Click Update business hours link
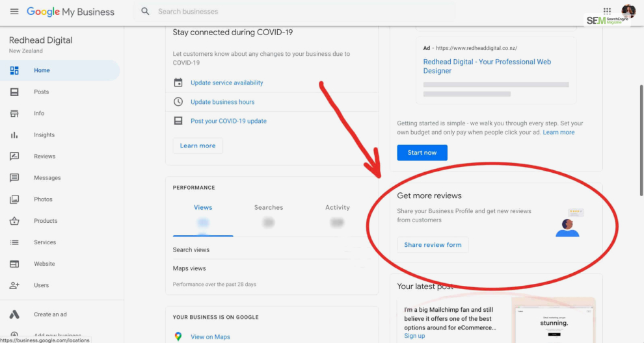The height and width of the screenshot is (343, 644). point(222,102)
